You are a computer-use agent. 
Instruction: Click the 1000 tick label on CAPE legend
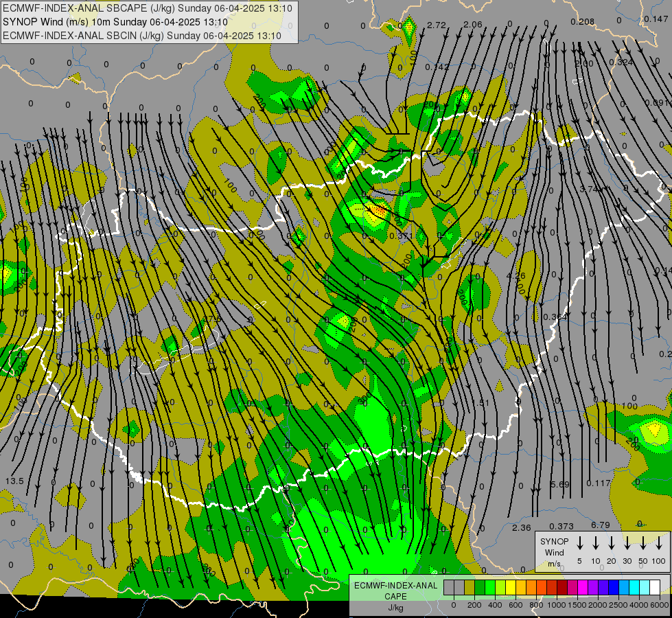coord(557,605)
